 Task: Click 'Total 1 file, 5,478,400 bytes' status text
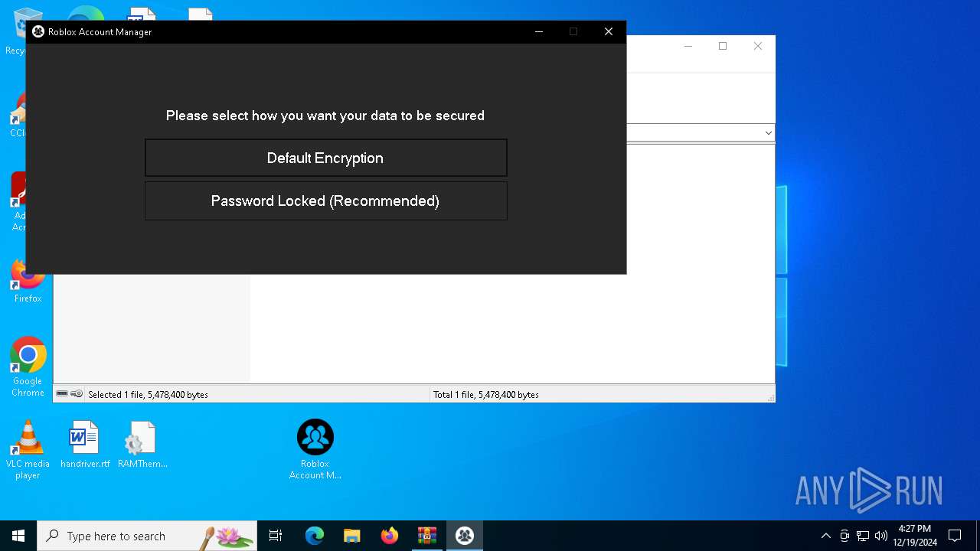point(486,395)
